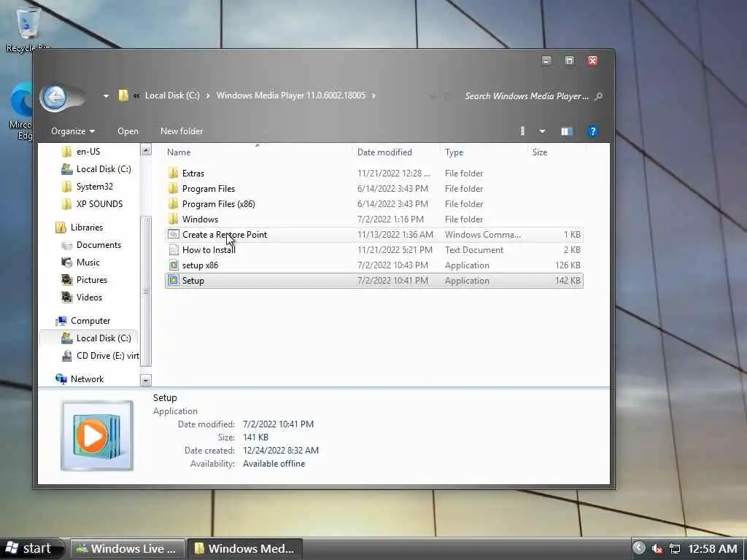Image resolution: width=747 pixels, height=560 pixels.
Task: Select Network in the navigation pane
Action: [x=87, y=379]
